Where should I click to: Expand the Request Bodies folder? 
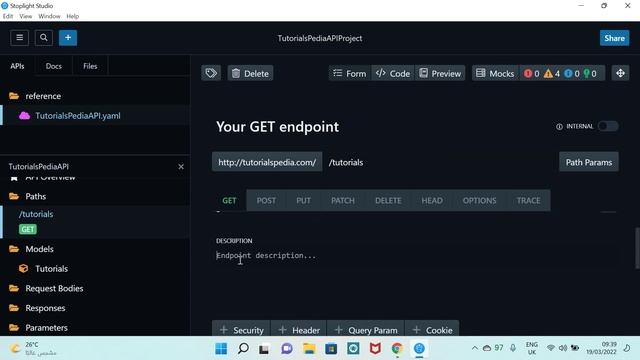tap(46, 288)
